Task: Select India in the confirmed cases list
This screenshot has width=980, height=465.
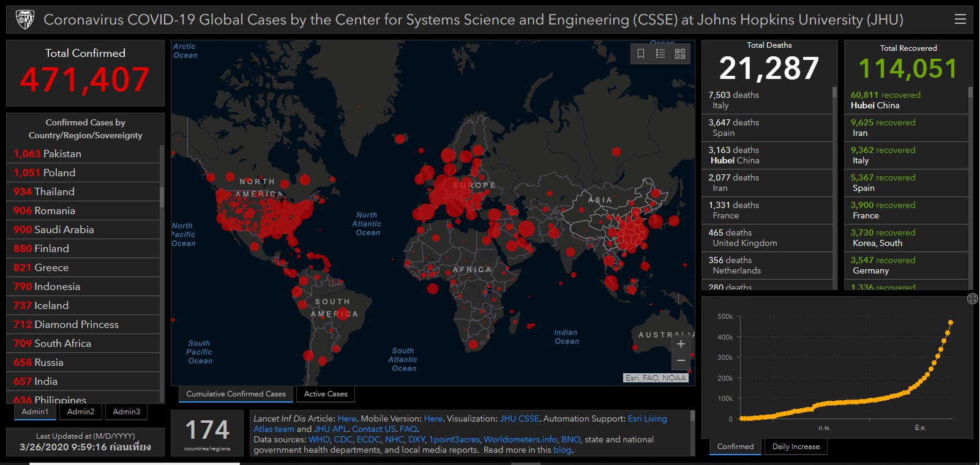Action: click(83, 381)
